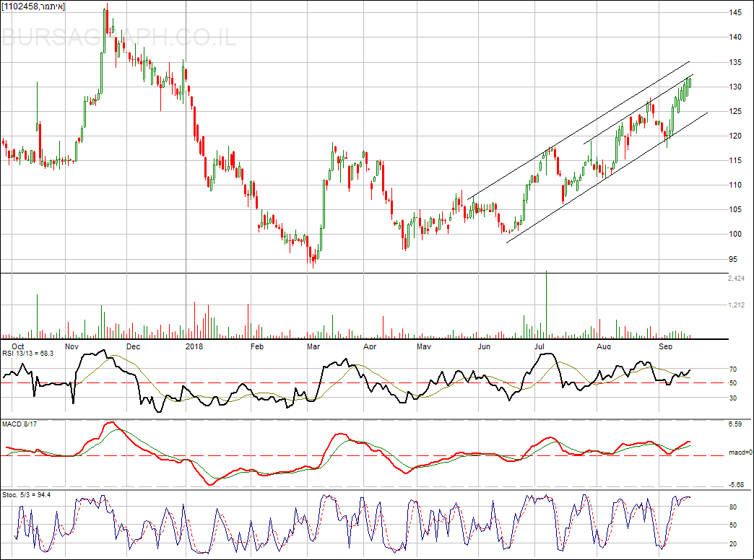Viewport: 754px width, 560px height.
Task: Select the RSI 13/13 = 68.3 indicator label
Action: coord(28,354)
